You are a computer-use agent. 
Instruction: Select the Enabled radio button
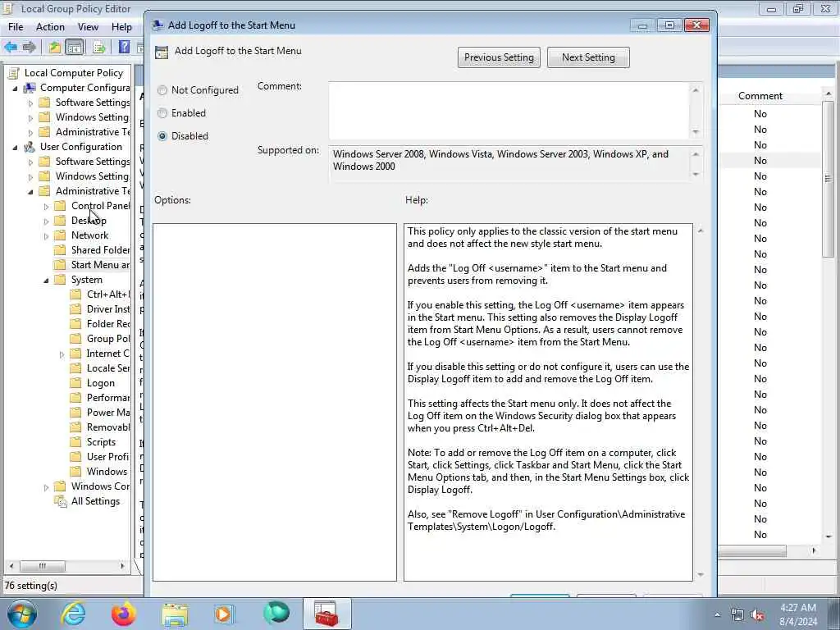162,113
